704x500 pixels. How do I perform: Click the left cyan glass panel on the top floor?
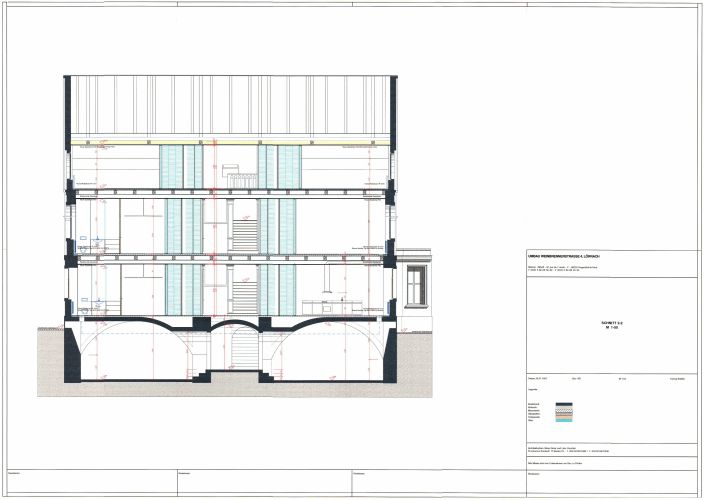pos(173,165)
